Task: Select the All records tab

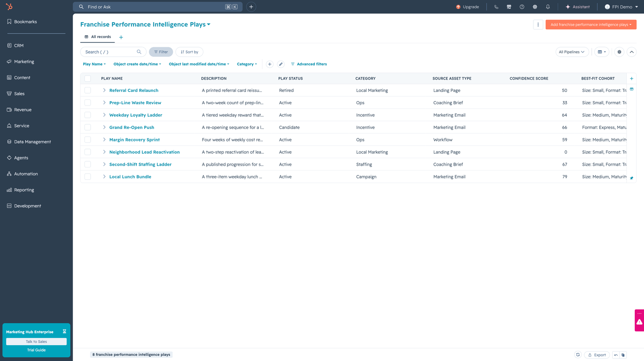Action: 98,37
